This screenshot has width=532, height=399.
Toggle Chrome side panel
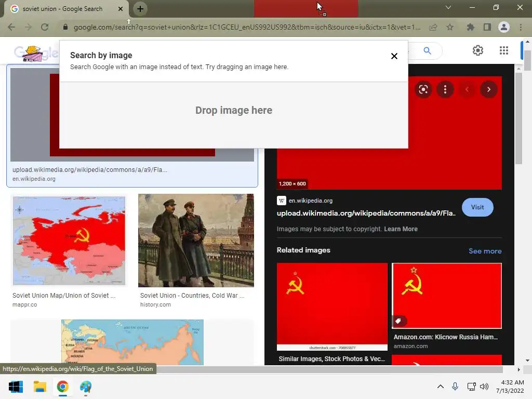[x=487, y=27]
